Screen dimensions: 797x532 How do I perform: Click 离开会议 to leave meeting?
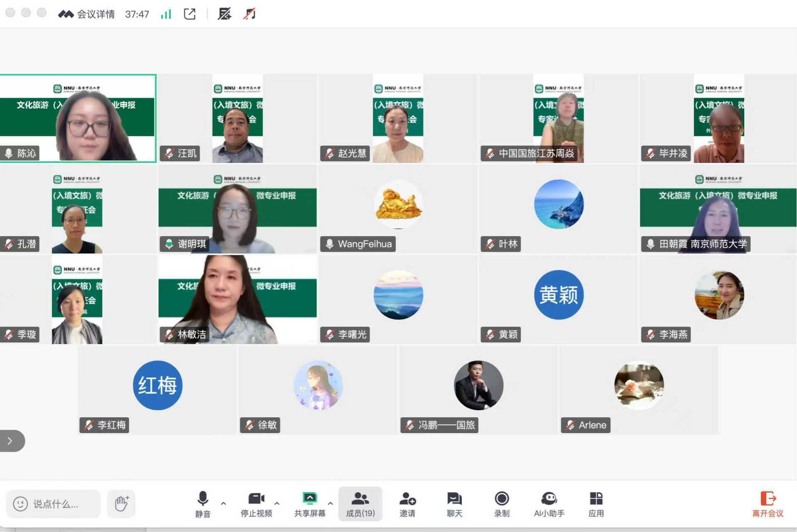click(x=767, y=504)
